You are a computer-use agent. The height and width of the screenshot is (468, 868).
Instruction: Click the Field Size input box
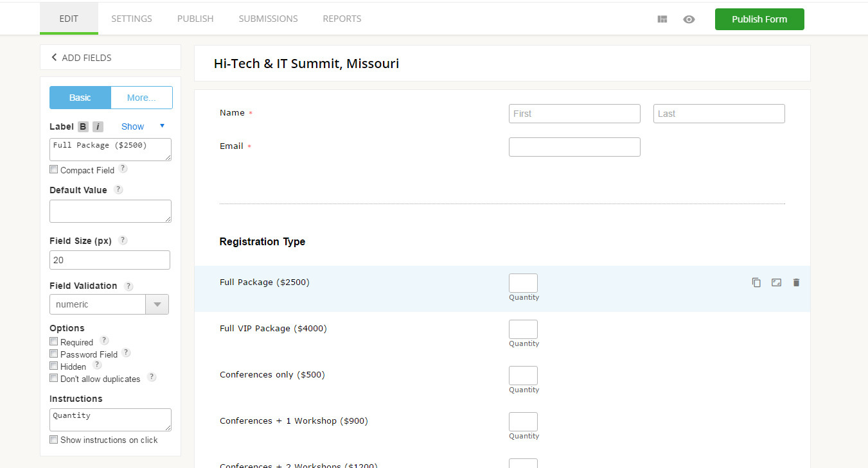coord(110,260)
